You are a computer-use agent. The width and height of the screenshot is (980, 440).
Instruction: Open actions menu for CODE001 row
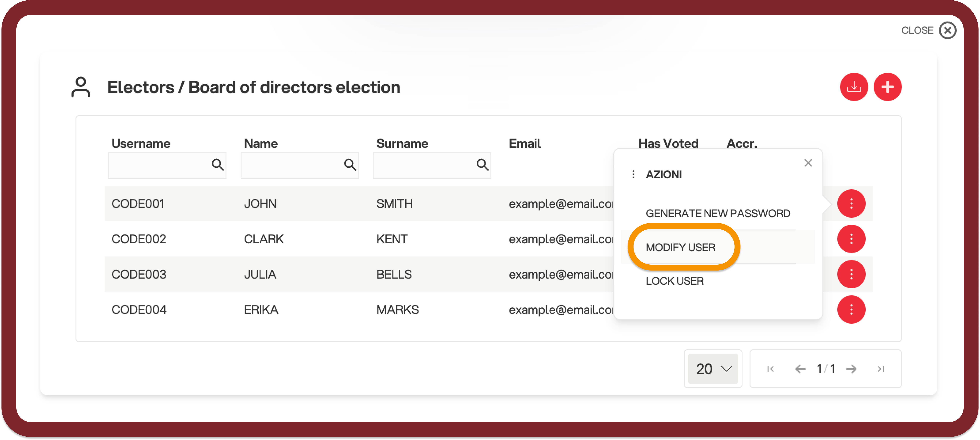851,204
